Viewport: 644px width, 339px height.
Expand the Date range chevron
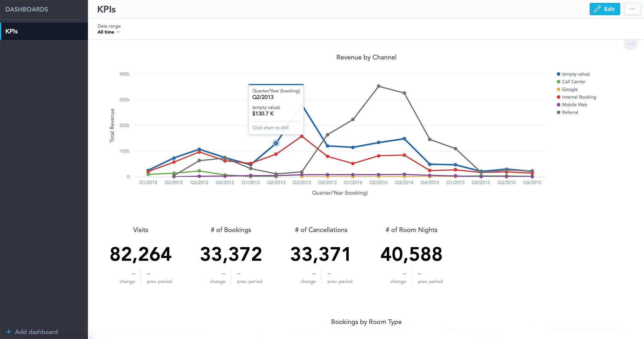pos(118,32)
